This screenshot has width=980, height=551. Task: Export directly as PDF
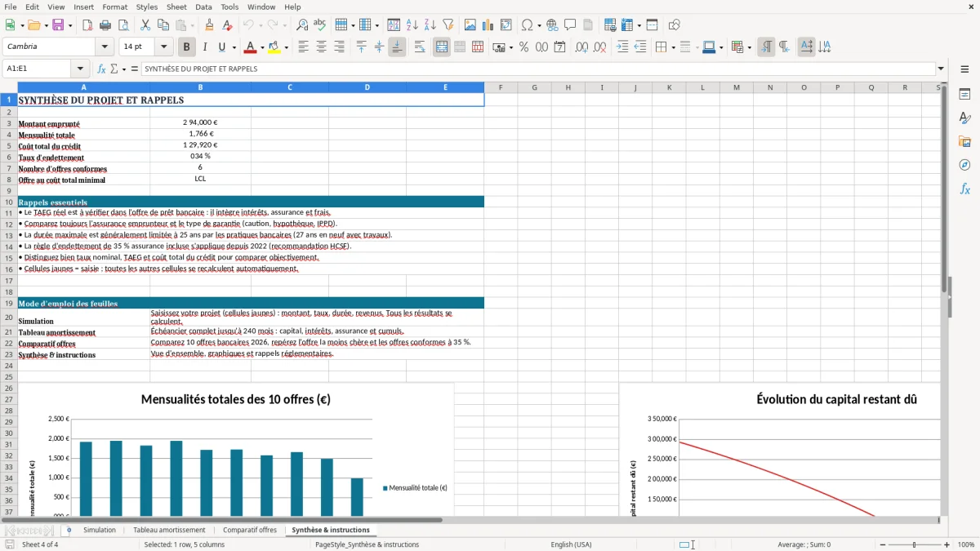coord(87,25)
